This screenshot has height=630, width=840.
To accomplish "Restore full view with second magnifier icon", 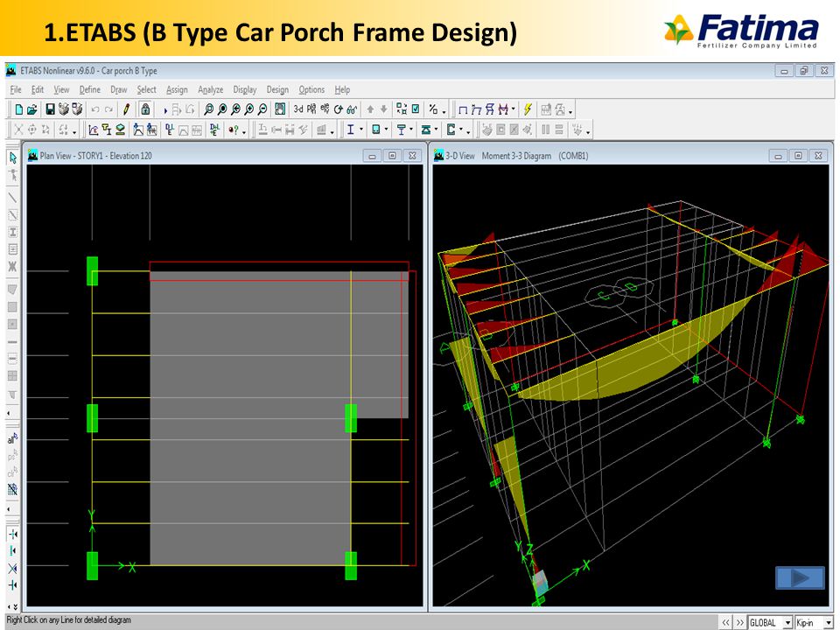I will click(x=221, y=110).
